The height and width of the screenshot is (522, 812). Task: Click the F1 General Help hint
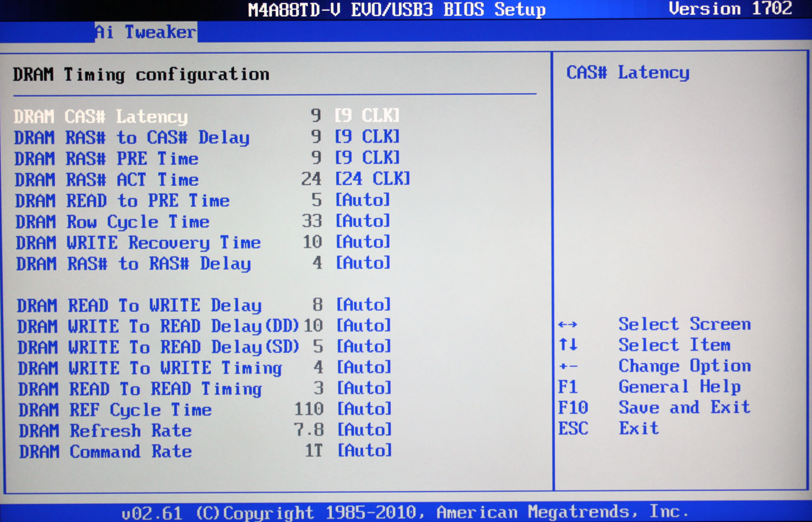point(649,387)
